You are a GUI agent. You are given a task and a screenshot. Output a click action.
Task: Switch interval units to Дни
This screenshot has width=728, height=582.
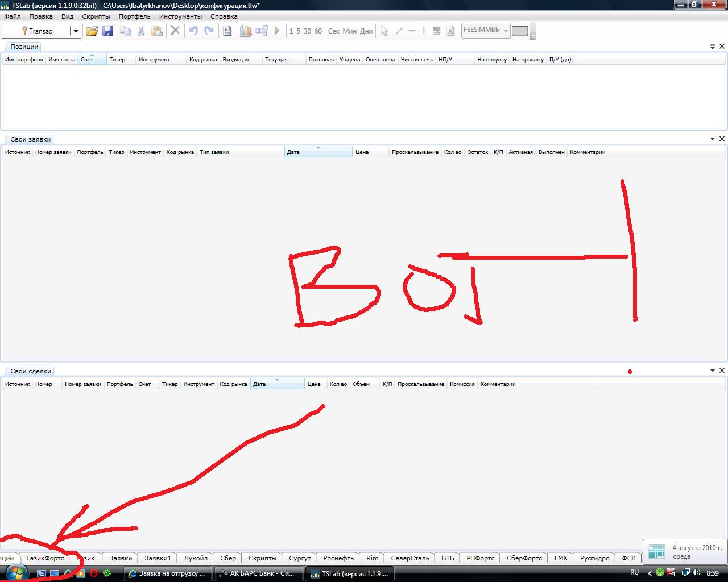[367, 31]
